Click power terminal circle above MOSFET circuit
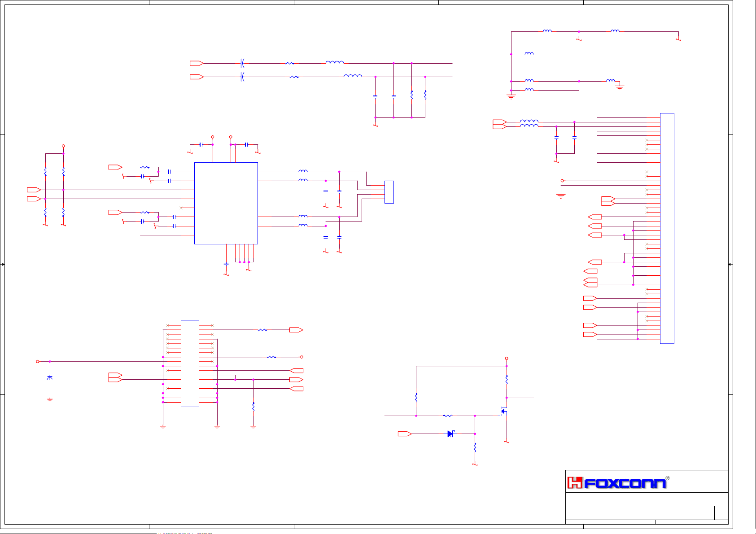The width and height of the screenshot is (756, 534). 507,359
